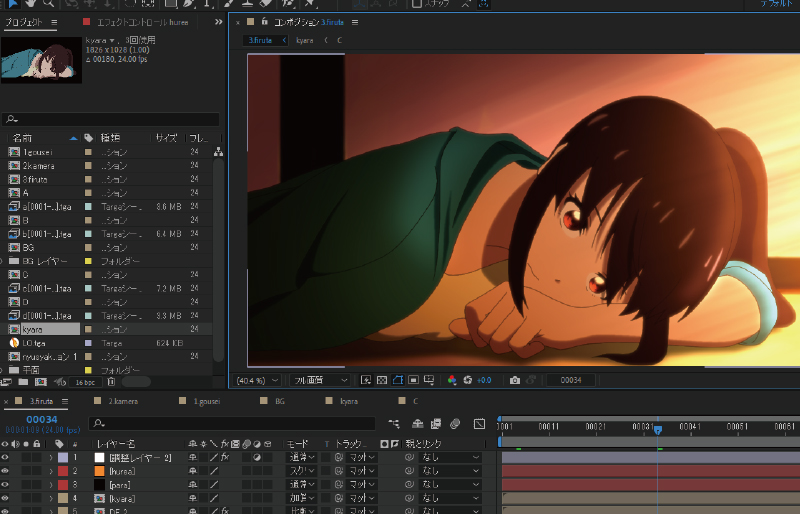Hide the hurea layer using its eye icon
The width and height of the screenshot is (800, 514).
tap(6, 470)
